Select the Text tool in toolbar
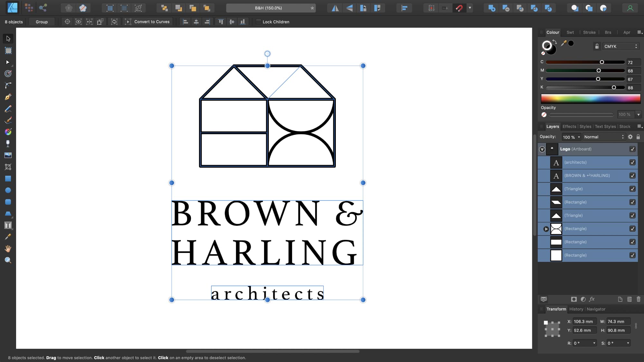The height and width of the screenshot is (362, 644). [x=8, y=226]
